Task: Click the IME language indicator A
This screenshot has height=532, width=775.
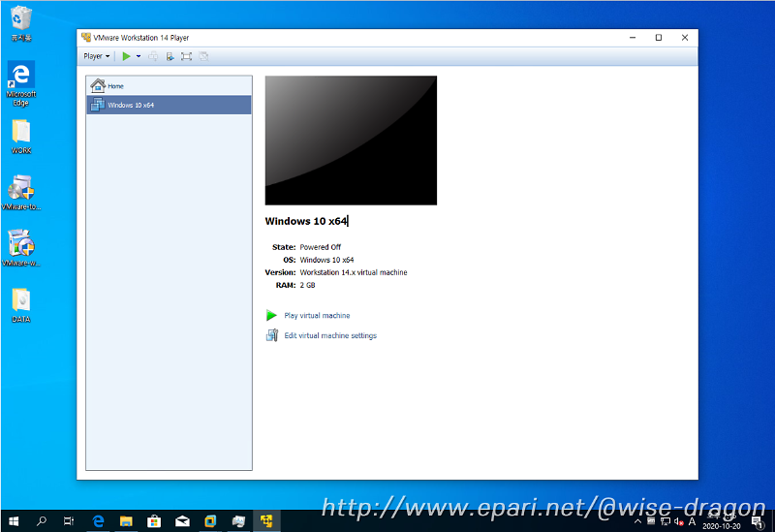Action: click(692, 521)
